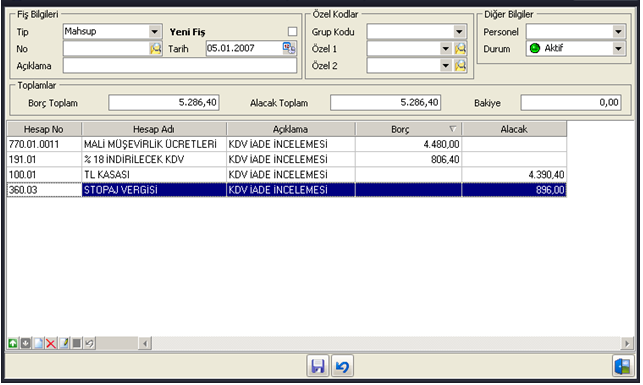Select the account cell 360.03

point(44,190)
